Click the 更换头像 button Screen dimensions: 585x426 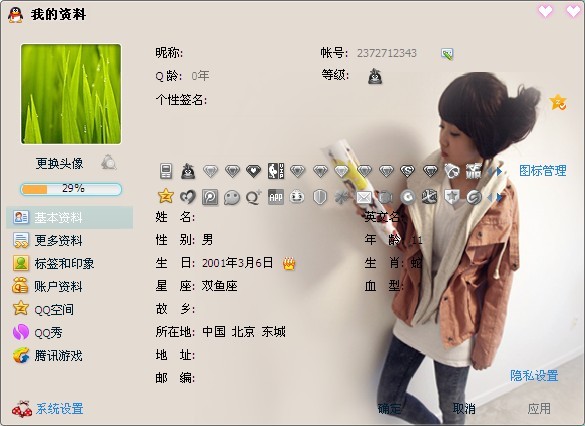(59, 163)
